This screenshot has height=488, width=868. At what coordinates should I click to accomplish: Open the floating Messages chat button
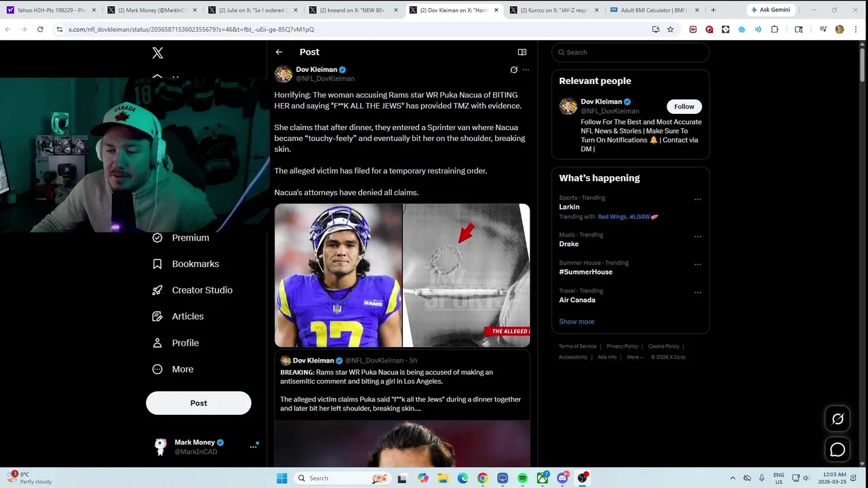pos(837,449)
